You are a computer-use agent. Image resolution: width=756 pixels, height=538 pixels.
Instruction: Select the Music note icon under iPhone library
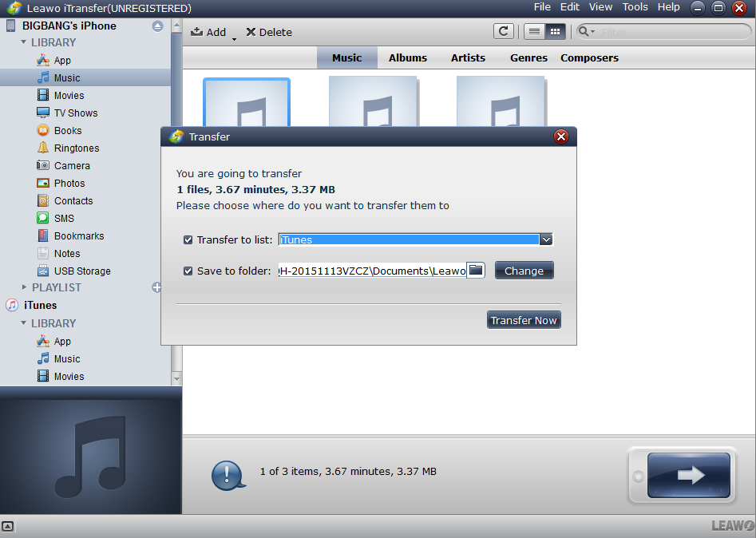coord(43,77)
